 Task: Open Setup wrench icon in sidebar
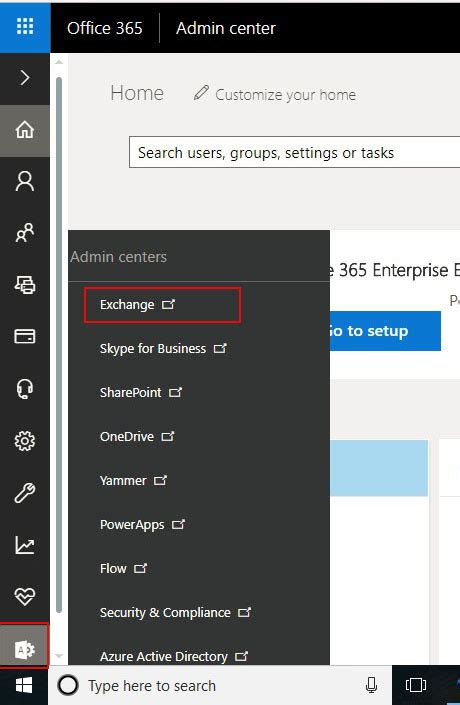pyautogui.click(x=25, y=493)
